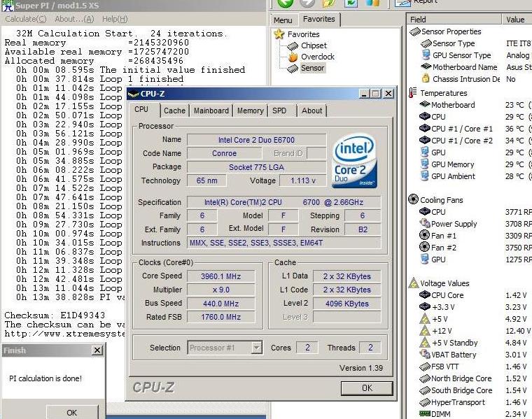Click the Sensor Properties group icon

click(415, 31)
